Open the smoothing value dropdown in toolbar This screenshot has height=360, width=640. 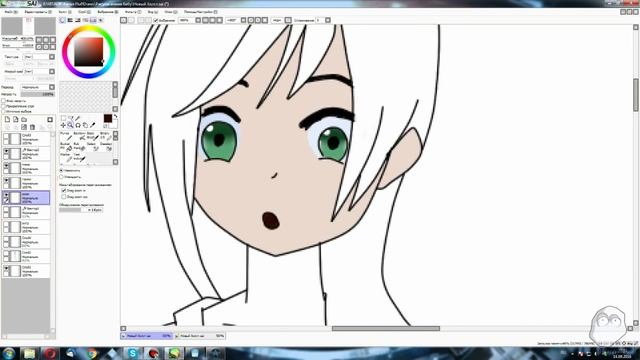click(x=328, y=20)
